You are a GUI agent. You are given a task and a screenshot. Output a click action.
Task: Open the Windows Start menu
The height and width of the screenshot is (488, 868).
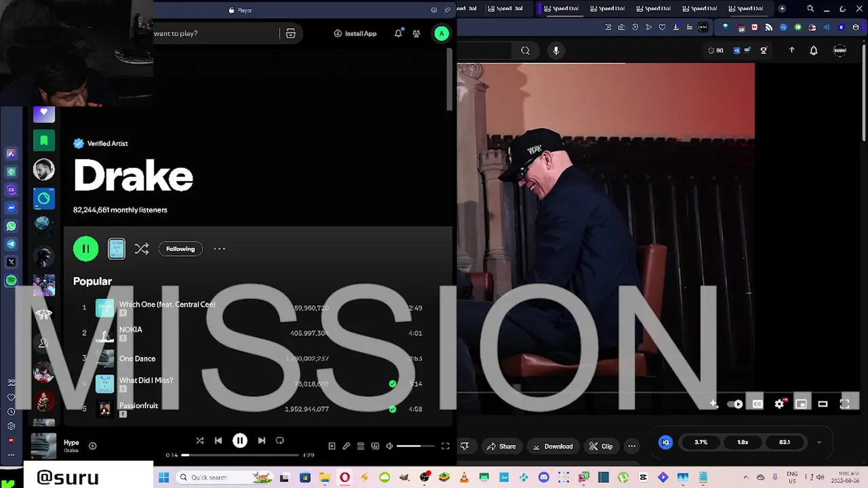tap(163, 478)
